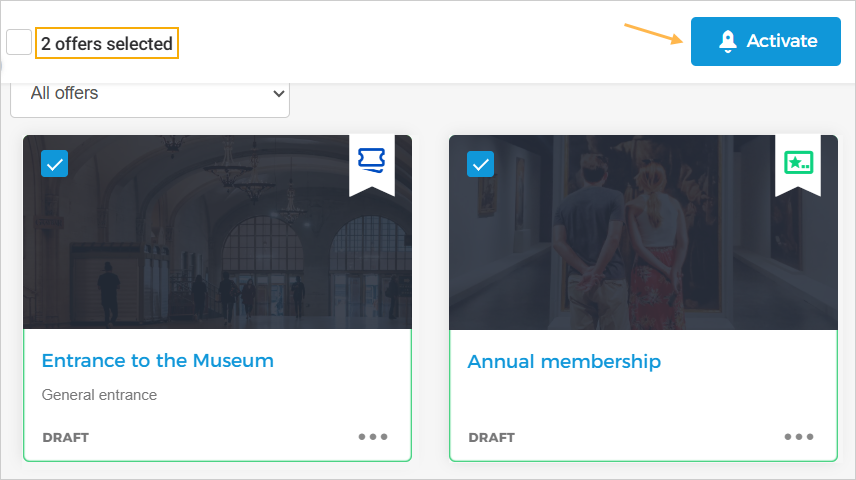Open the All offers filter dropdown

coord(150,94)
